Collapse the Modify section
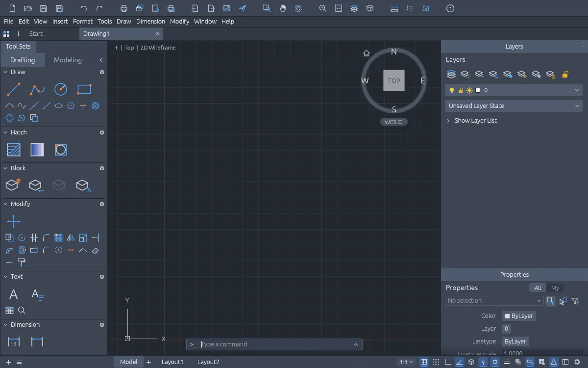 pyautogui.click(x=6, y=204)
